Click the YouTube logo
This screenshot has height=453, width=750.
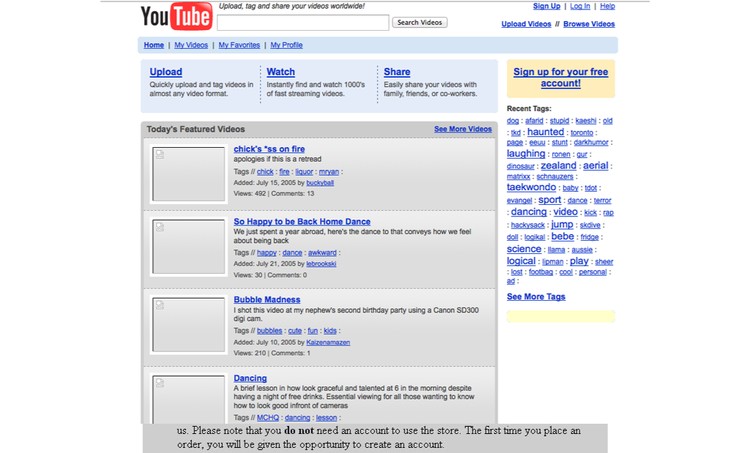tap(176, 17)
